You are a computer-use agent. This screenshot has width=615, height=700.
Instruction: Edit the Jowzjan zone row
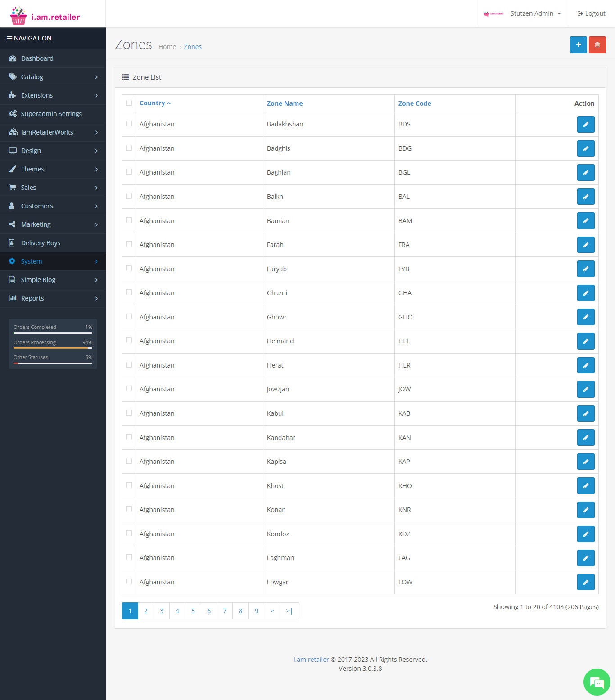point(586,389)
